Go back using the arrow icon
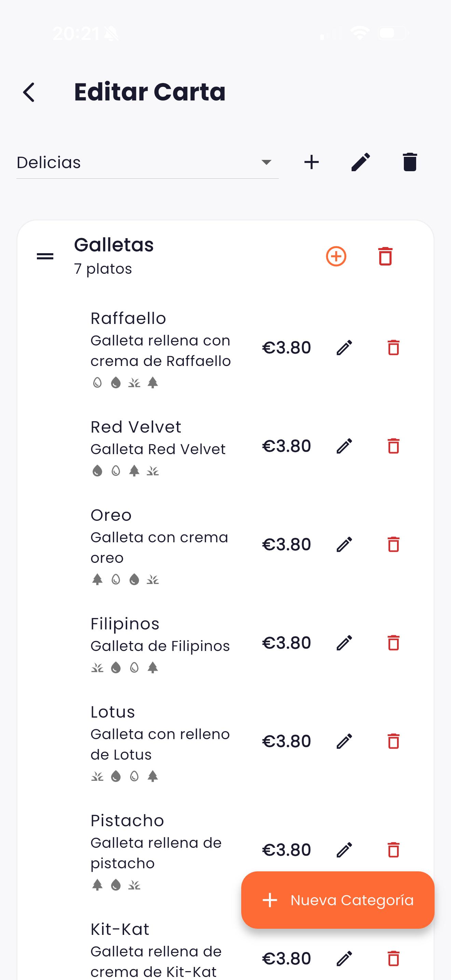Screen dimensions: 451x980 point(29,93)
